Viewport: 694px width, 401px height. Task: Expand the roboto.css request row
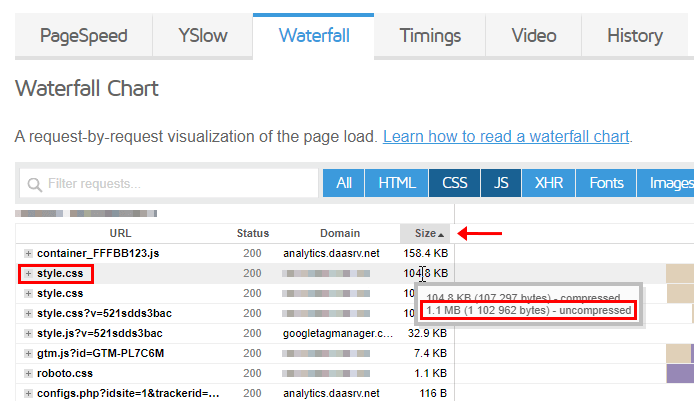(x=28, y=374)
